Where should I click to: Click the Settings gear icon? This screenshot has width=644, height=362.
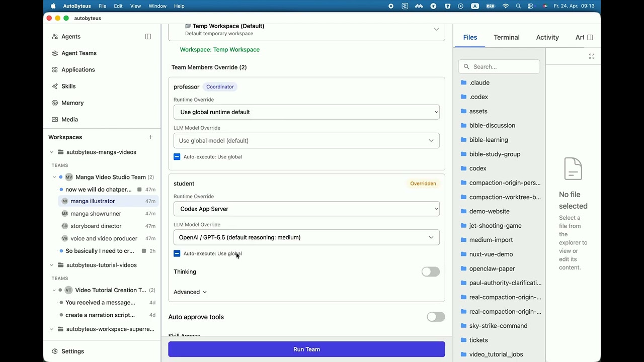(x=55, y=351)
